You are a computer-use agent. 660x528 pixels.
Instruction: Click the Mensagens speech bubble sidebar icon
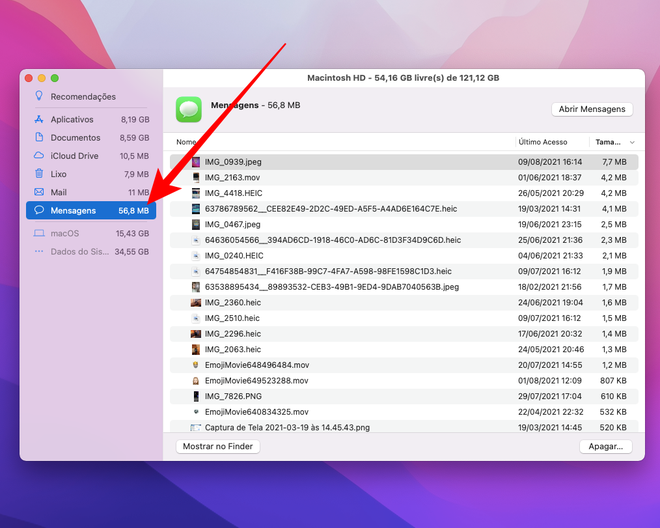click(39, 210)
